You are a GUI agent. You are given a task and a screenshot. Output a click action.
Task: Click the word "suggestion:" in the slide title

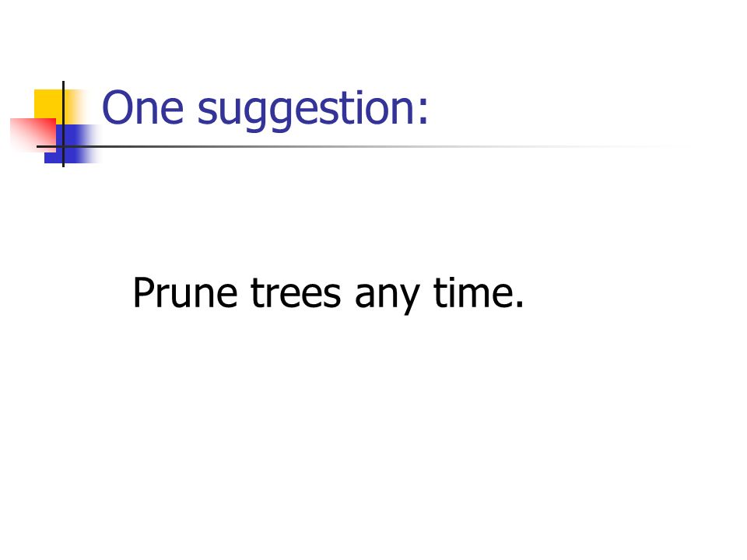tap(313, 111)
